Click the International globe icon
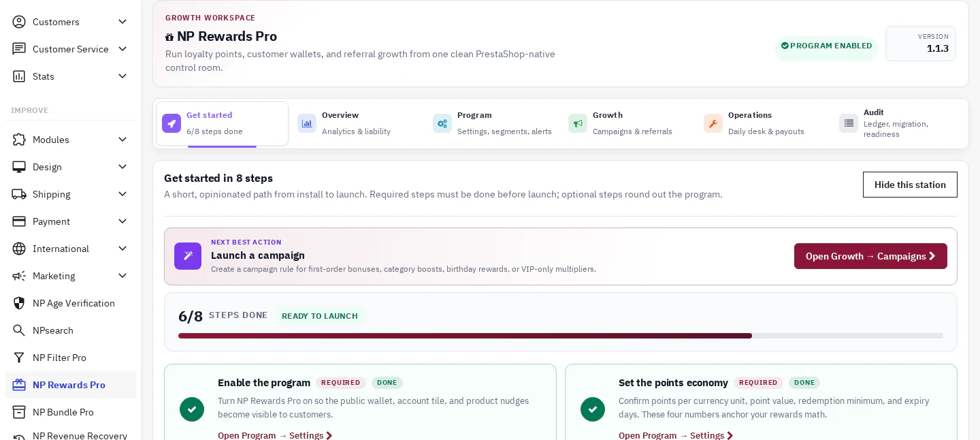980x440 pixels. pos(19,249)
